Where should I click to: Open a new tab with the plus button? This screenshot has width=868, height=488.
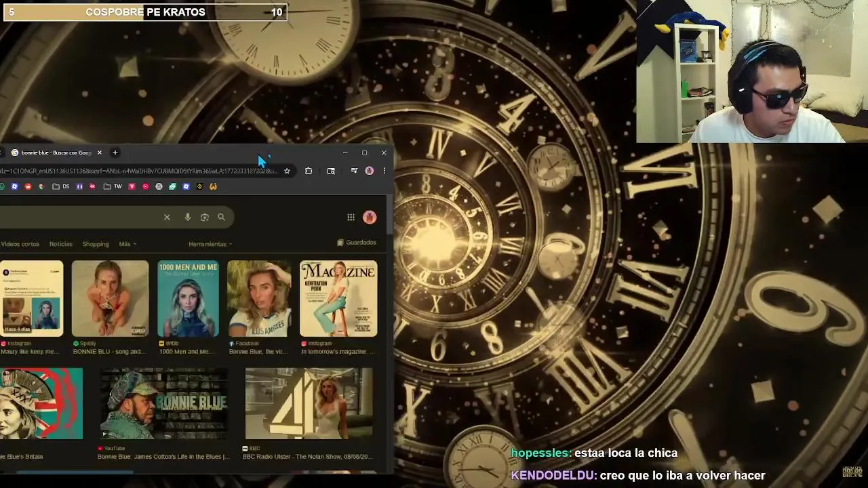pos(115,152)
